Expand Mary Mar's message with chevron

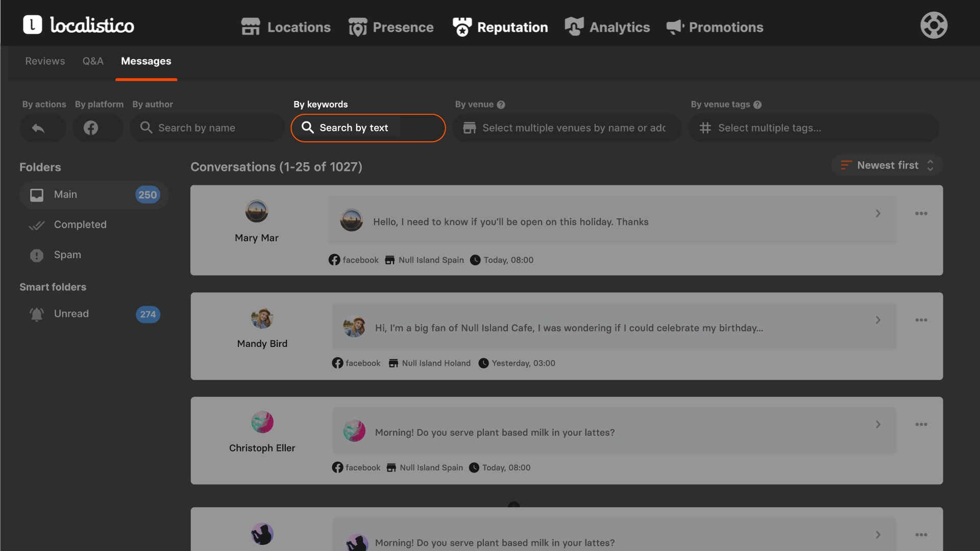coord(878,214)
